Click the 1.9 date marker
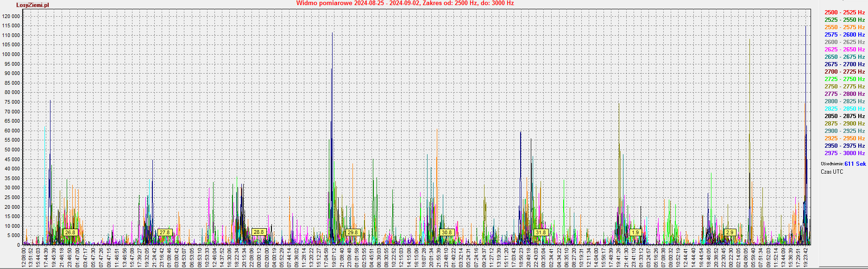The height and width of the screenshot is (269, 868). coord(635,232)
